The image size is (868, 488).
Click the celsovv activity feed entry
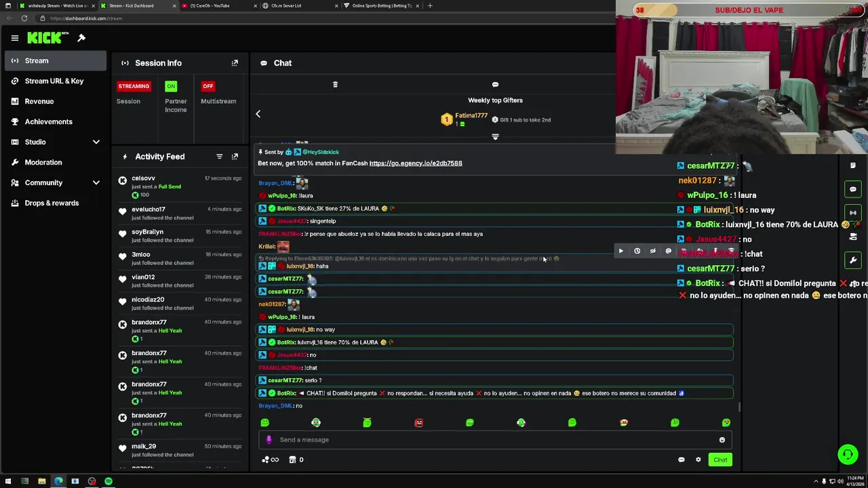pos(180,186)
